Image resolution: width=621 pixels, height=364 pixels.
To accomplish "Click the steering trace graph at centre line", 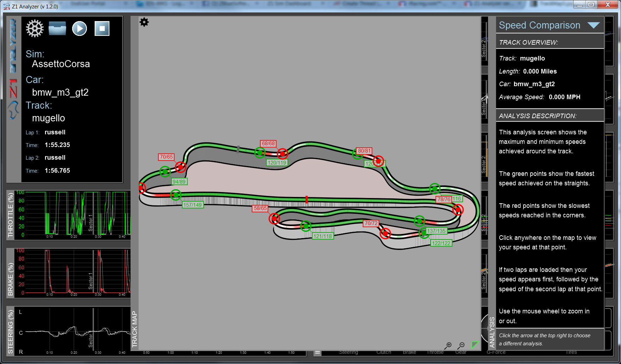I will pos(78,332).
